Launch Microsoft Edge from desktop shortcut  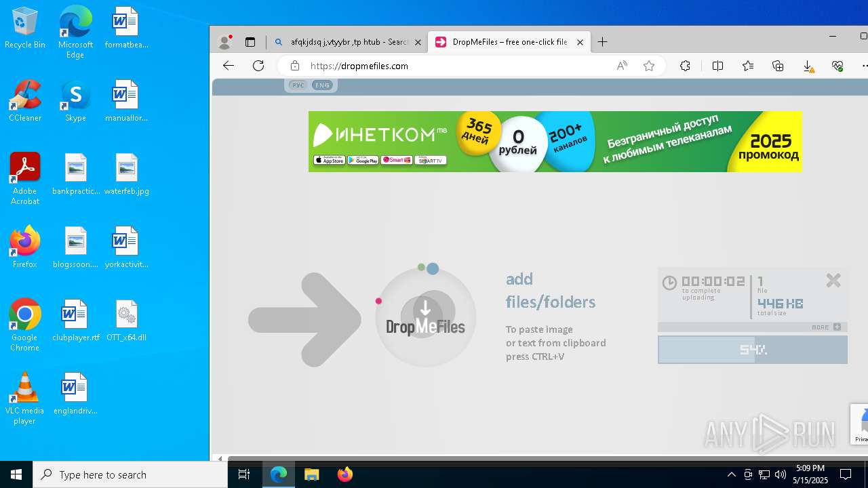pos(75,32)
